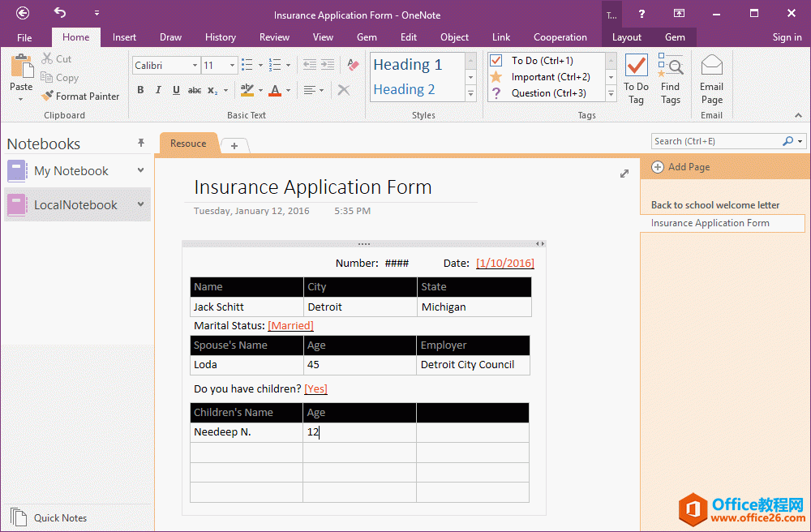Open the font color dropdown arrow

pyautogui.click(x=288, y=91)
